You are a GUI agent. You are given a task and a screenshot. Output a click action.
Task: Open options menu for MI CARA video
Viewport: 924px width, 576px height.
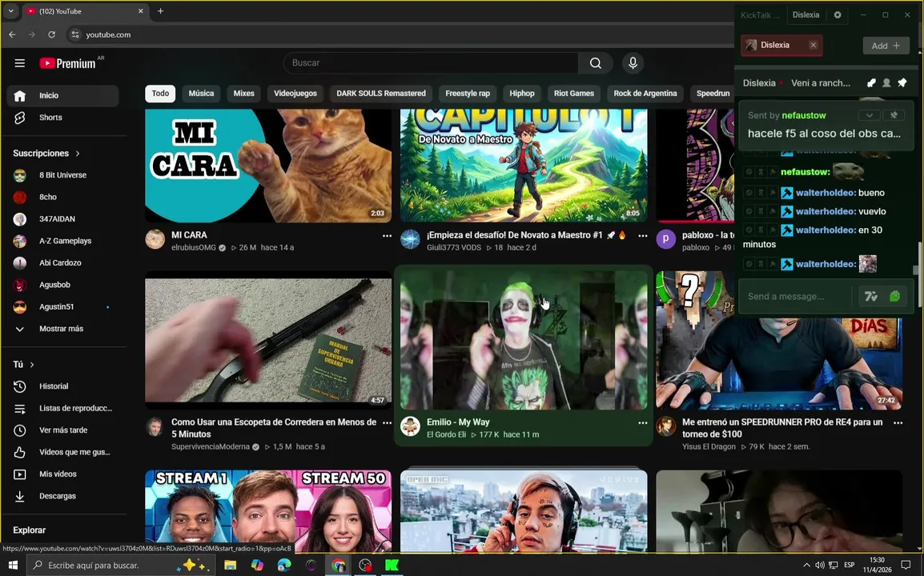coord(387,235)
